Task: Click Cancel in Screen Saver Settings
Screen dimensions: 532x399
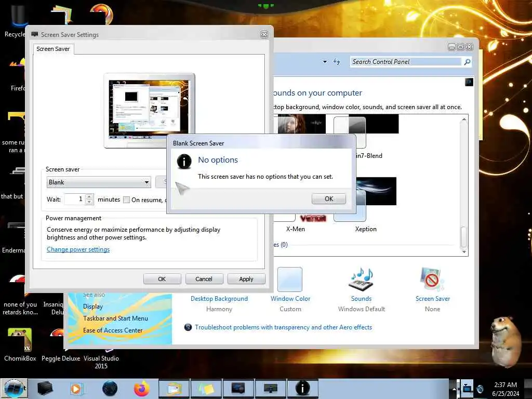Action: click(x=204, y=279)
